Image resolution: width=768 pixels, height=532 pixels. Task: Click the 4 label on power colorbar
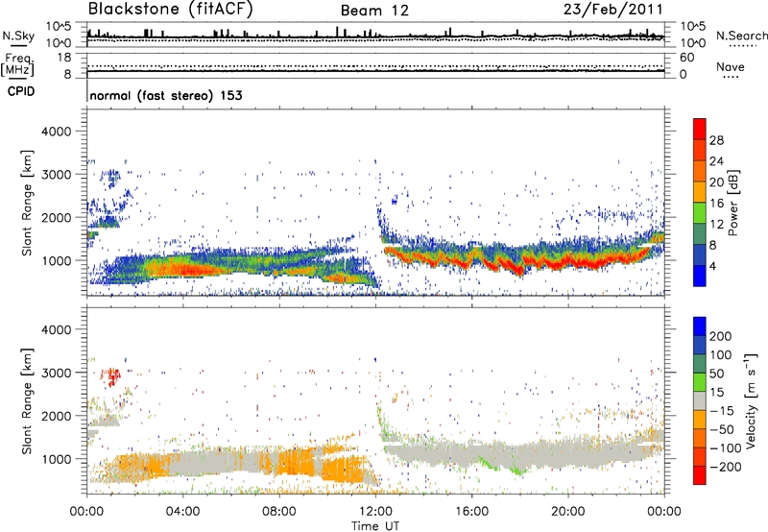pos(713,267)
